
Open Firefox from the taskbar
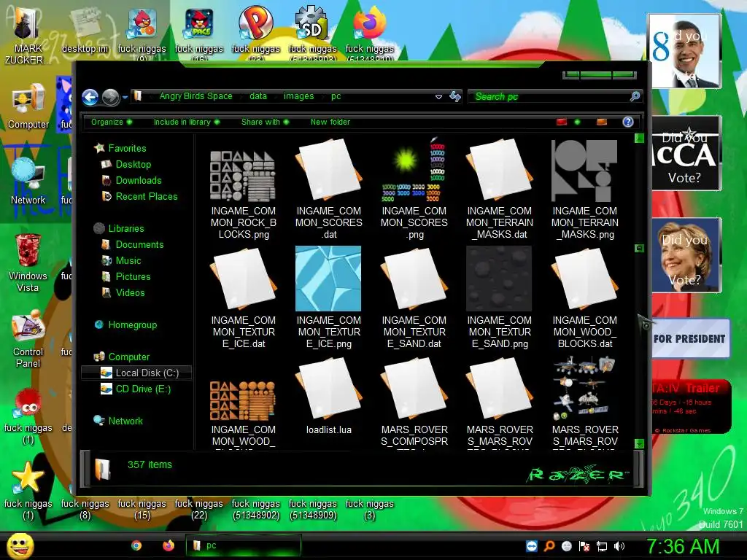(x=169, y=545)
